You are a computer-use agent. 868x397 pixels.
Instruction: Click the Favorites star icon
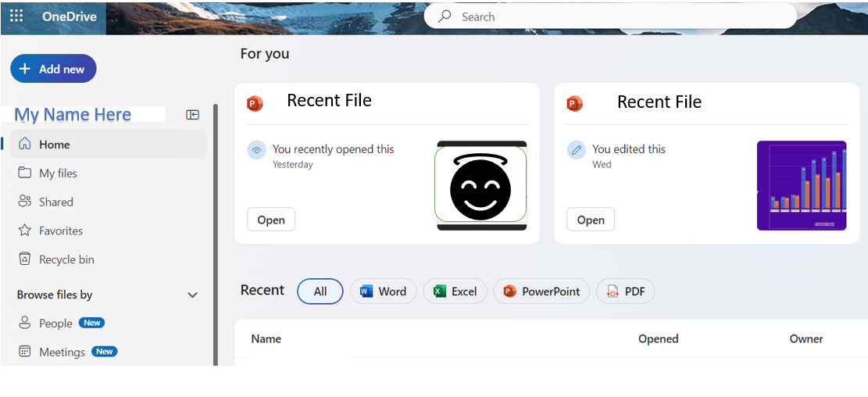(24, 231)
